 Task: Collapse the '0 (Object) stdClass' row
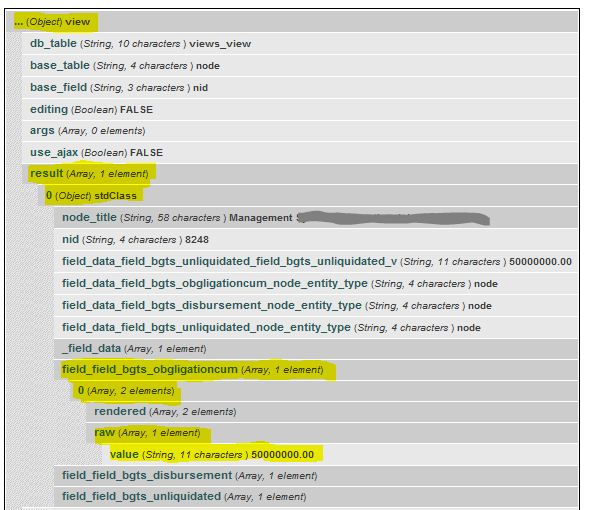point(308,196)
